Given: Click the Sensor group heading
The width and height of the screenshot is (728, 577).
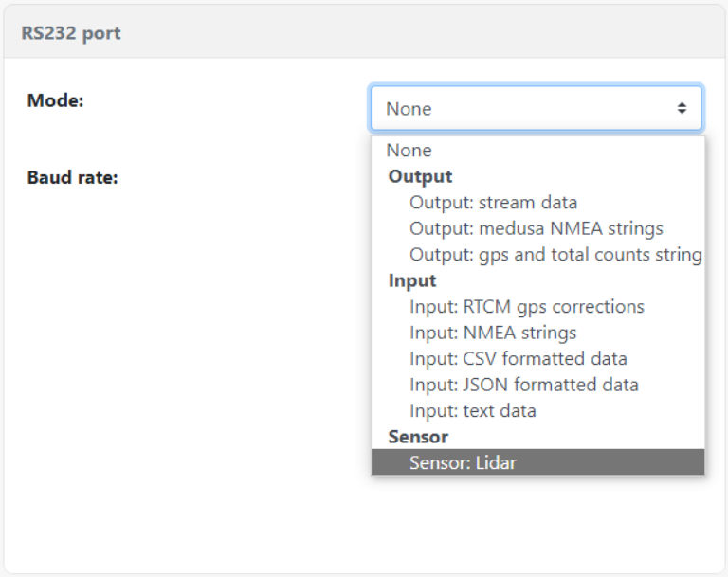Looking at the screenshot, I should pyautogui.click(x=418, y=437).
